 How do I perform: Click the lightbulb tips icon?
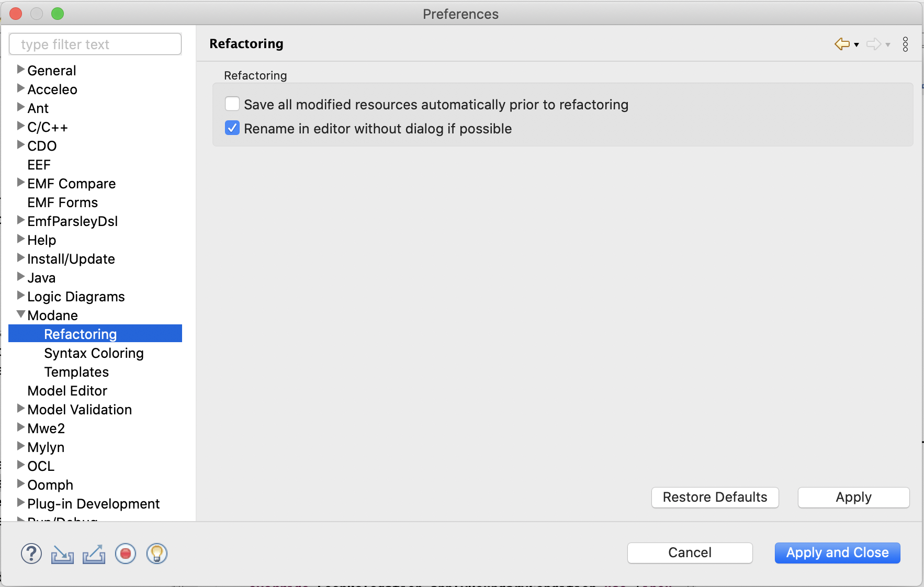click(x=157, y=554)
